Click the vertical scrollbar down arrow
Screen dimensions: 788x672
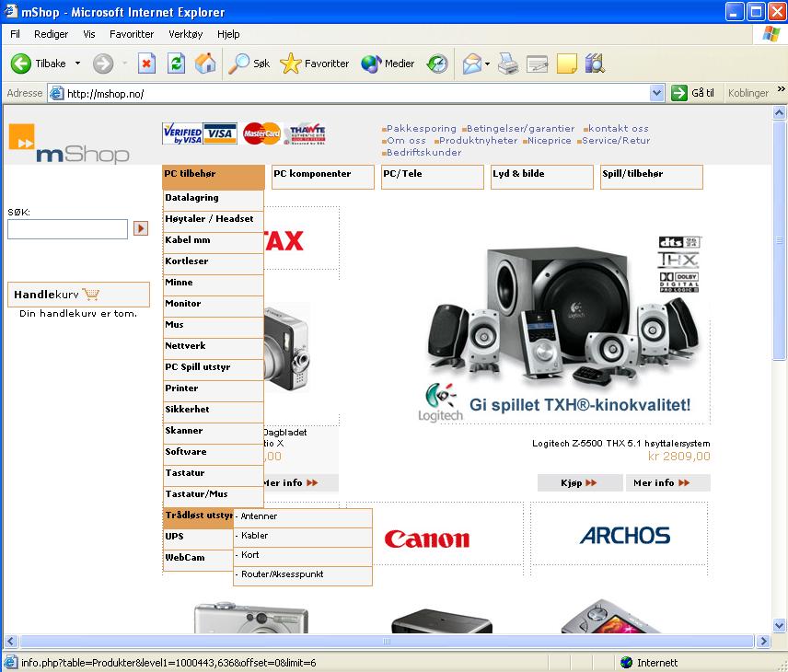pos(780,626)
